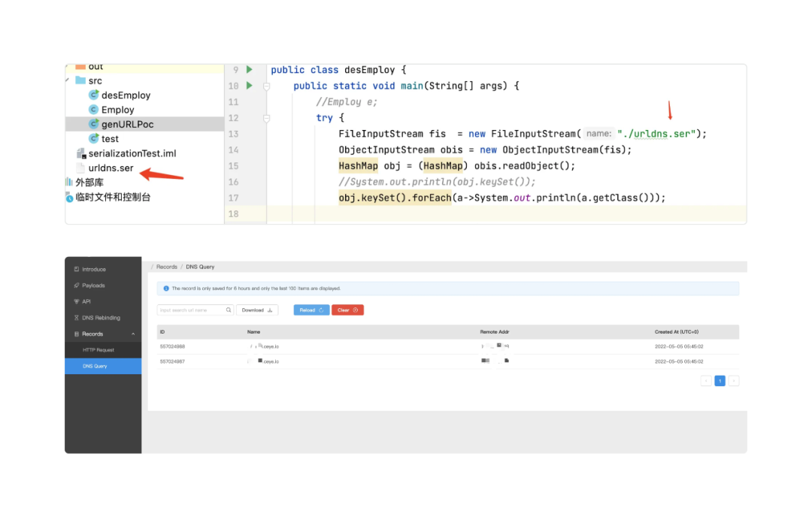Click the Payloads icon in the sidebar
Screen dimensions: 812x529
point(77,286)
